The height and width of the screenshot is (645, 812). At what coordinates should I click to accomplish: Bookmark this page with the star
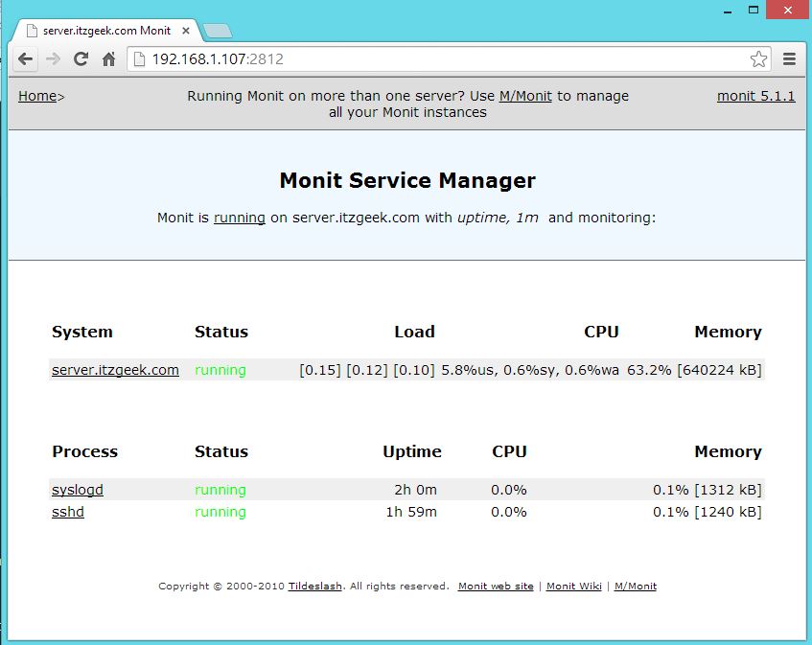click(x=758, y=59)
